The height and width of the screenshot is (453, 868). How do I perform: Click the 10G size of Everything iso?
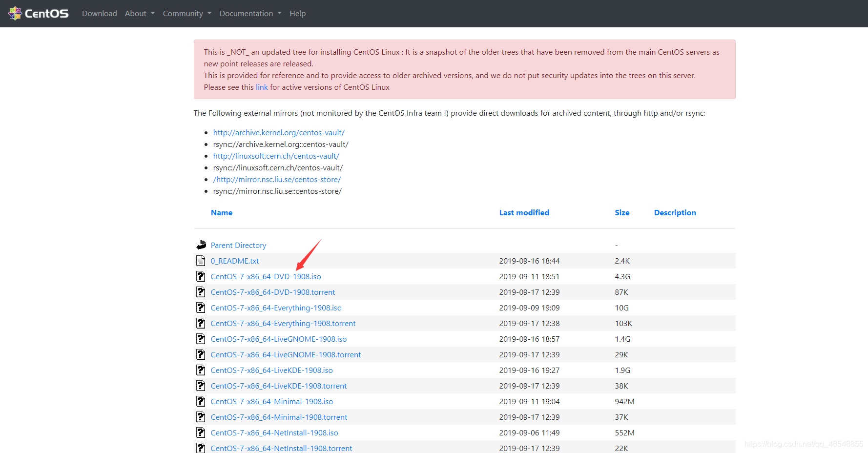point(622,308)
